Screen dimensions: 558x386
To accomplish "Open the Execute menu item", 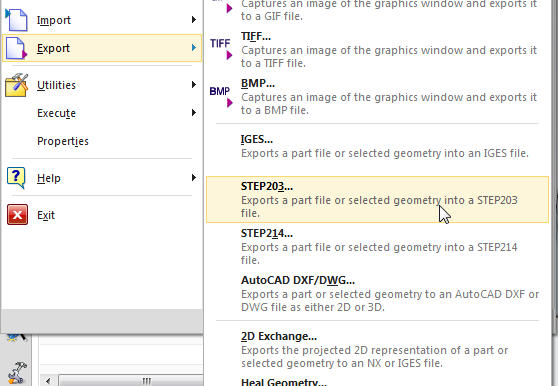I will pos(102,113).
